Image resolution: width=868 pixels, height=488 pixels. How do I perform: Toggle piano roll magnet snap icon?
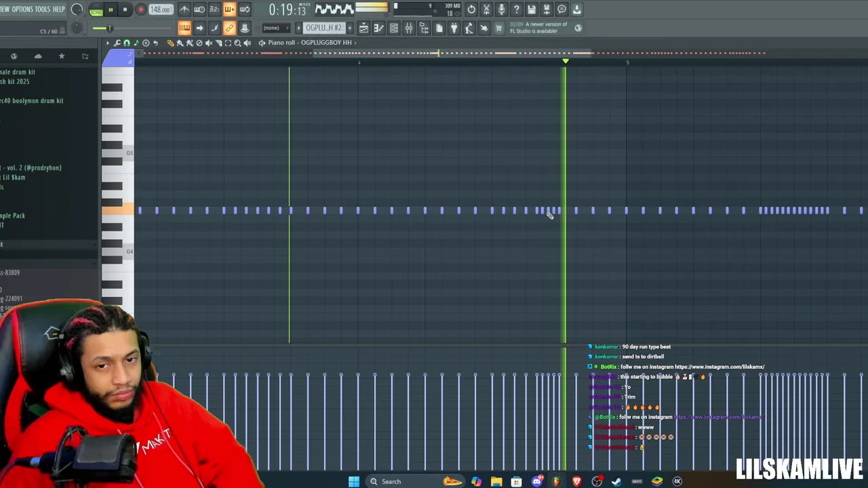[x=127, y=43]
